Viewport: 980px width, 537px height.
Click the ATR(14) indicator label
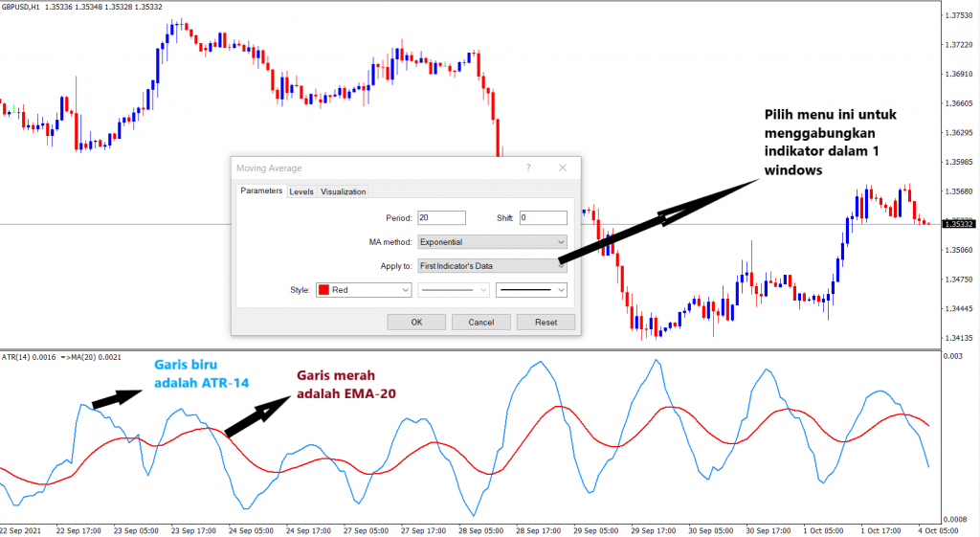click(28, 357)
